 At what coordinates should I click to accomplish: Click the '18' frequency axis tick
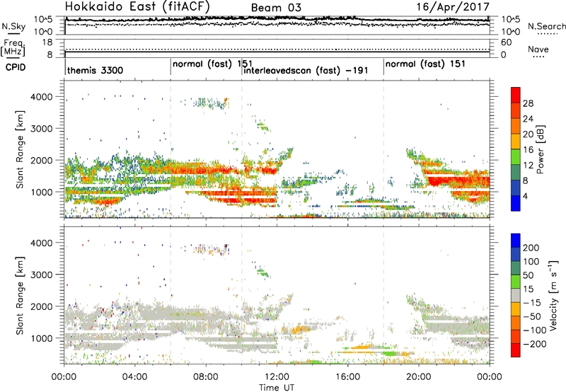coord(47,42)
